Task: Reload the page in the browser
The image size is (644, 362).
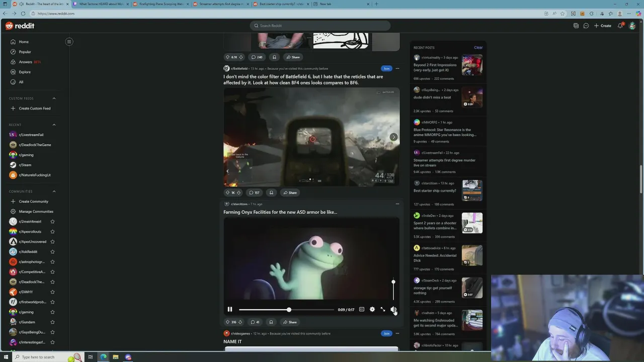Action: pyautogui.click(x=23, y=14)
